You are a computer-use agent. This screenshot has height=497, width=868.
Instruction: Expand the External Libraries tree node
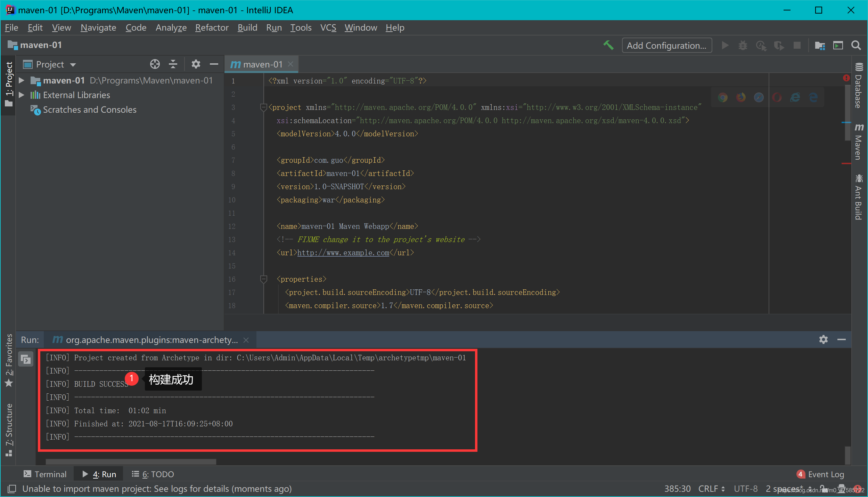click(22, 95)
